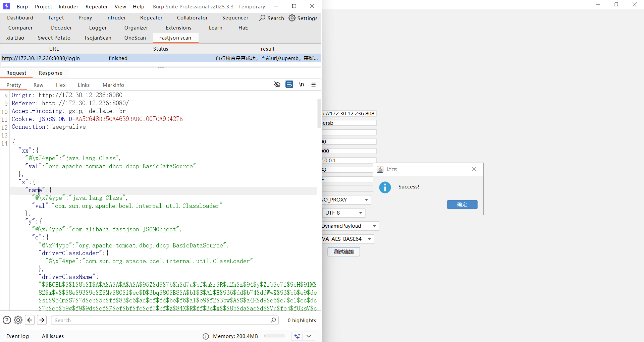Go to previous search match arrow
The image size is (644, 342).
point(30,320)
